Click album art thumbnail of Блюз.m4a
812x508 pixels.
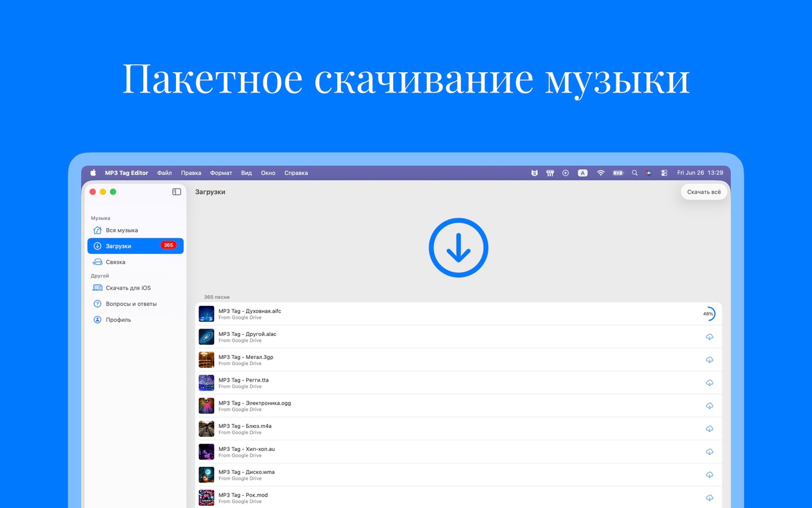[x=206, y=429]
